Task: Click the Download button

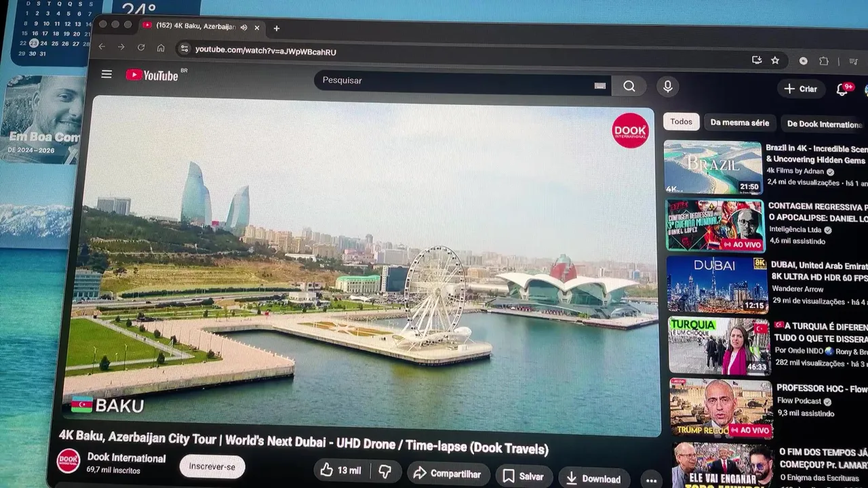Action: pos(593,479)
